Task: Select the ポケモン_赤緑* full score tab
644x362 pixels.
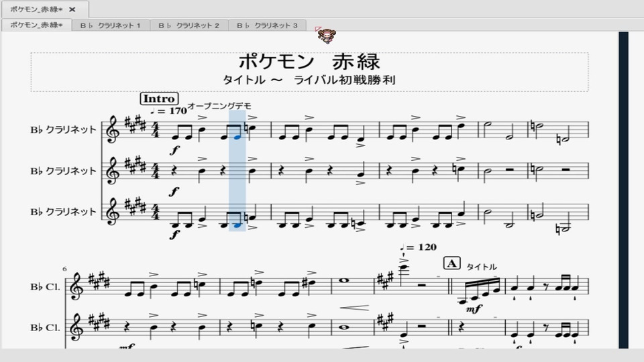Action: (x=36, y=25)
